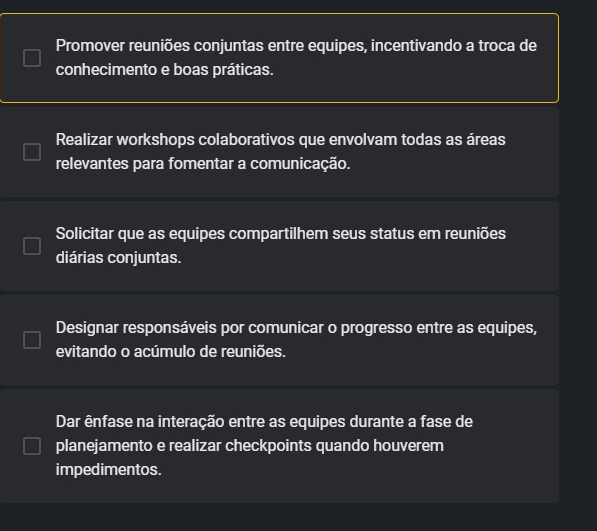This screenshot has width=597, height=531.
Task: Check the 'Promover reuniões conjuntas' checkbox
Action: click(x=32, y=58)
